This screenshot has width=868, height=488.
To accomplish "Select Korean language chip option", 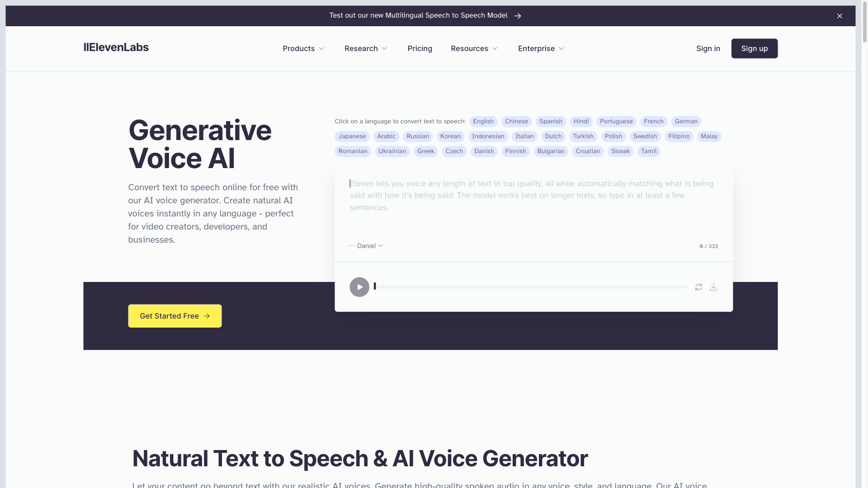I will click(x=451, y=136).
